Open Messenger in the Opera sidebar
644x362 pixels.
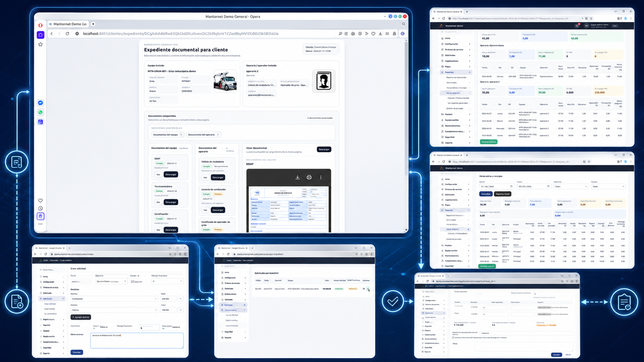[x=40, y=103]
